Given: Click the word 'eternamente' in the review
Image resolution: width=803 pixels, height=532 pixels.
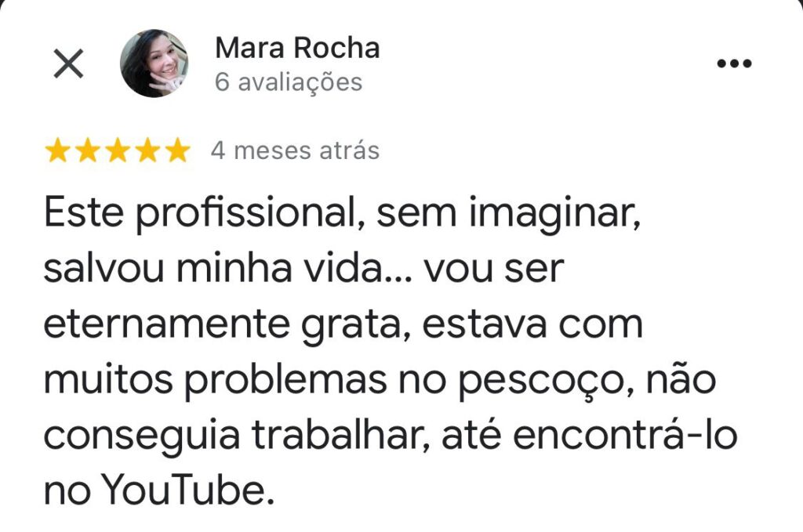Looking at the screenshot, I should tap(166, 325).
